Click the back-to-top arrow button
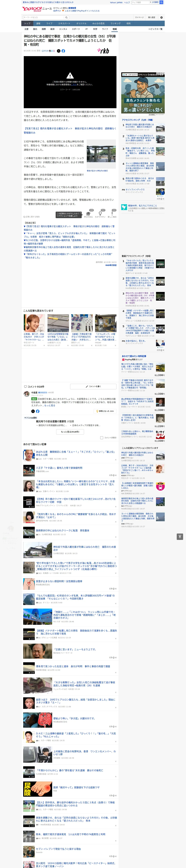The width and height of the screenshot is (186, 868). coord(180,536)
